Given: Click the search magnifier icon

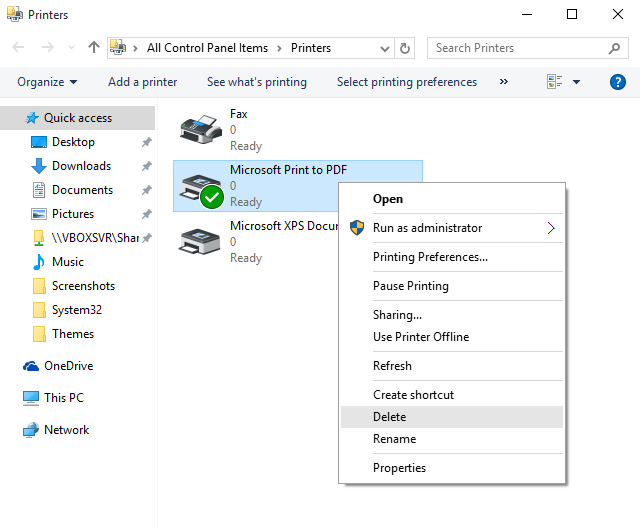Looking at the screenshot, I should (x=614, y=48).
